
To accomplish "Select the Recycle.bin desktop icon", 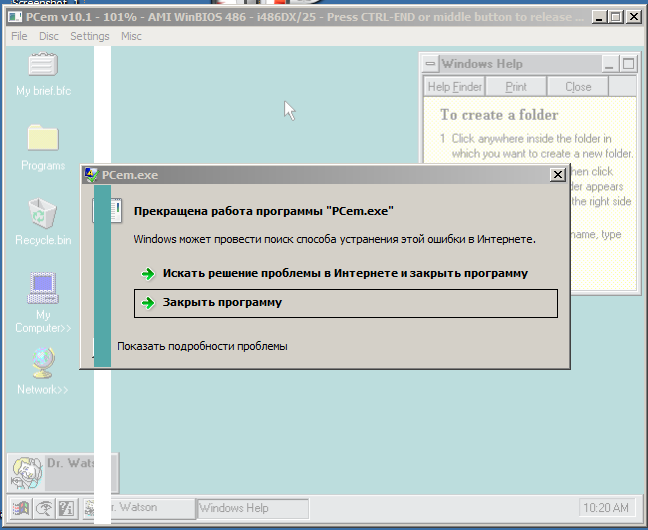I will coord(43,222).
